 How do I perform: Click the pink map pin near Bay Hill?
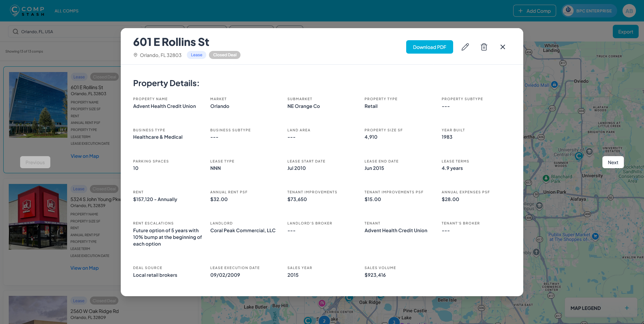point(322,303)
